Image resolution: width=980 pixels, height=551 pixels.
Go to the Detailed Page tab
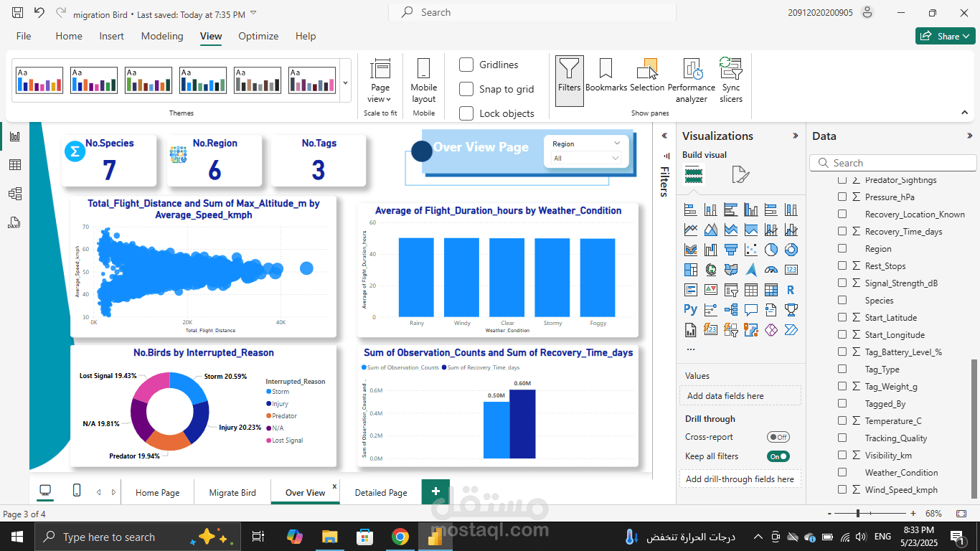pyautogui.click(x=381, y=493)
